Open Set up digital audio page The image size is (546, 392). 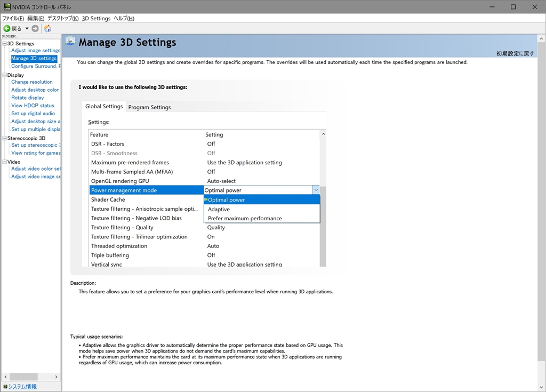(33, 114)
